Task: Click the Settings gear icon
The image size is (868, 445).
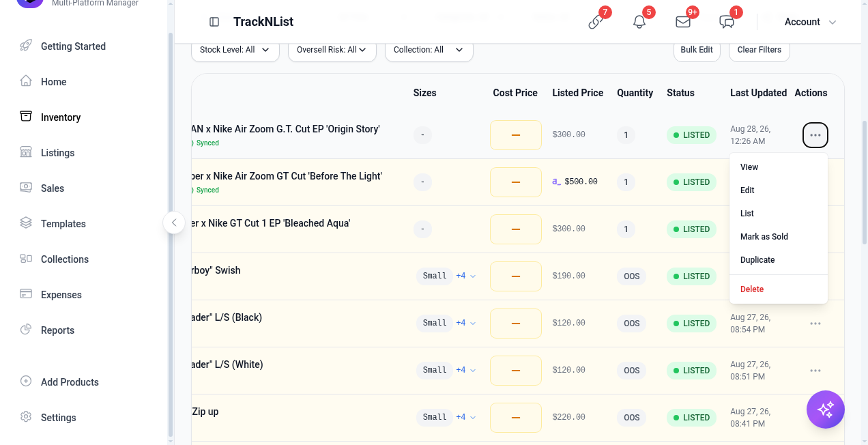Action: click(x=26, y=417)
